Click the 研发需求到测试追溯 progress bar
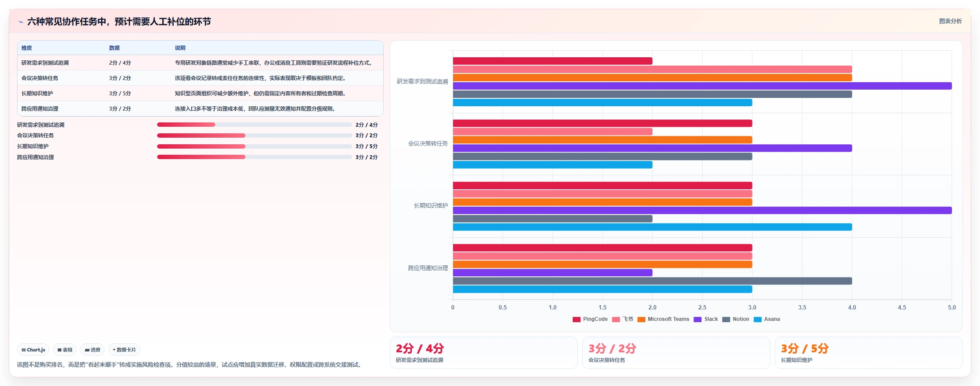980x386 pixels. (255, 125)
